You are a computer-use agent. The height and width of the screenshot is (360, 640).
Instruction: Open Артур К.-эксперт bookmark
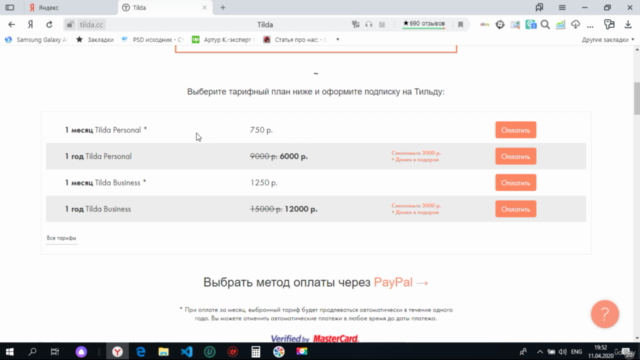(224, 40)
